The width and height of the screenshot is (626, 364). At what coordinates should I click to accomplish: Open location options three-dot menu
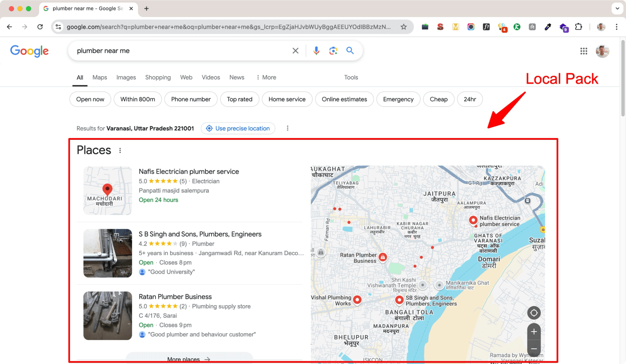tap(287, 128)
